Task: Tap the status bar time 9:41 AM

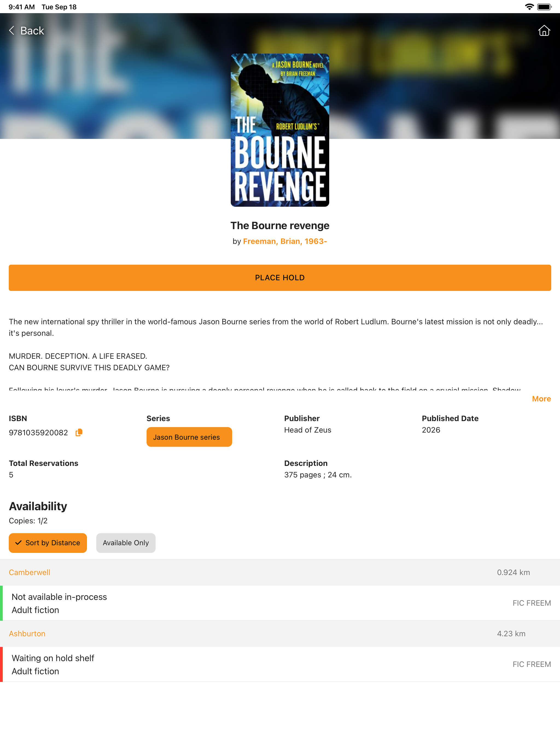Action: (22, 7)
